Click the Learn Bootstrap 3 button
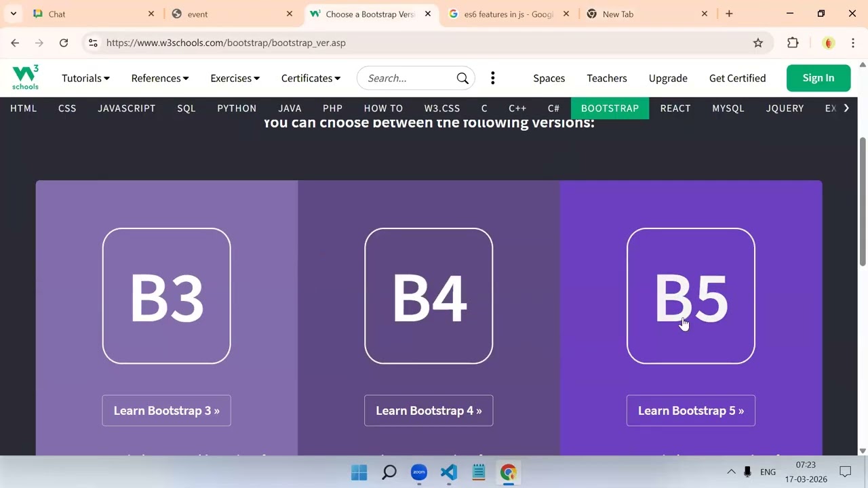This screenshot has width=868, height=488. coord(167,411)
